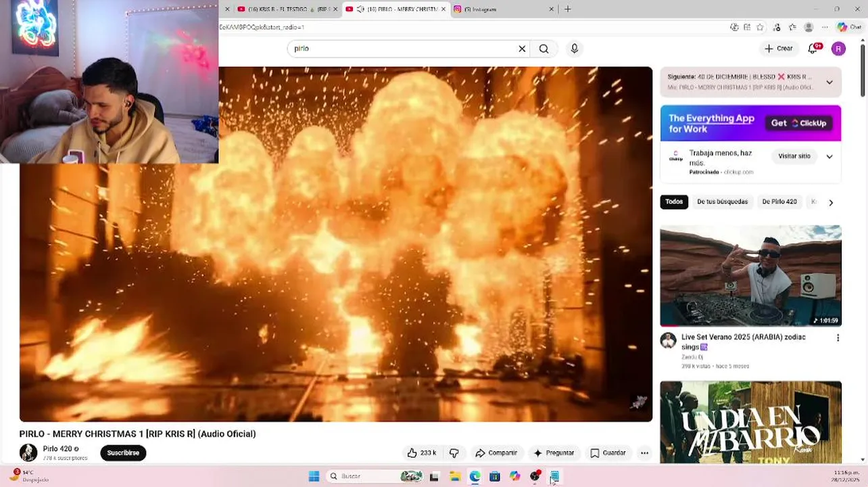The image size is (868, 487).
Task: Open the Windows Start menu
Action: click(314, 476)
